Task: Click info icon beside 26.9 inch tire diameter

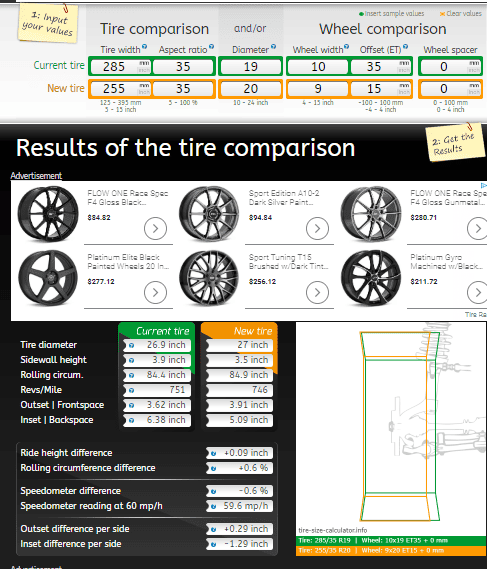Action: 131,345
